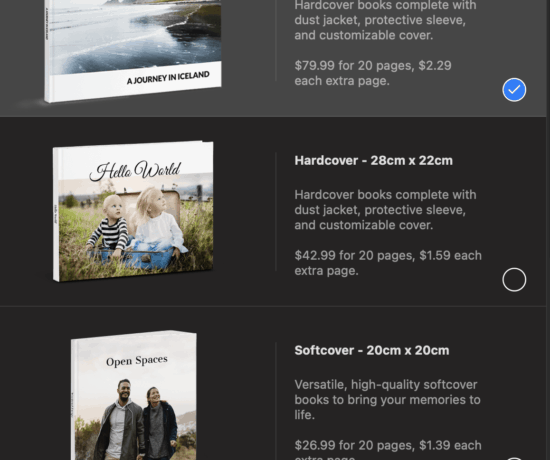Deselect the blue checkmark on the $79.99 hardcover

click(x=514, y=90)
